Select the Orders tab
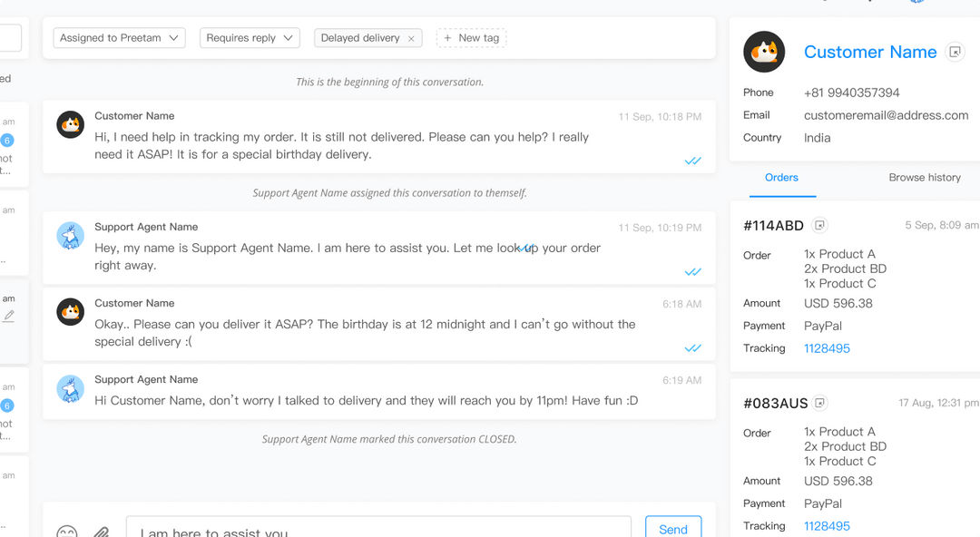980x537 pixels. tap(781, 178)
